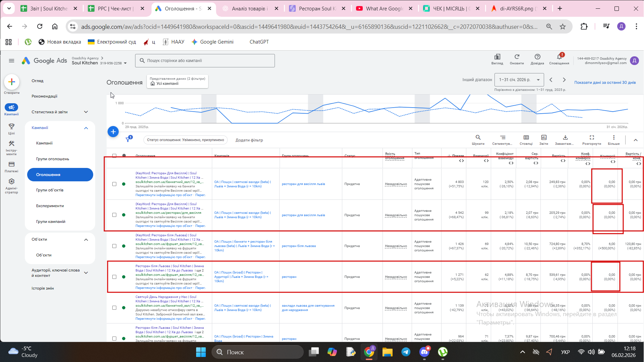Open Tools (Інструменти) sidebar icon
The width and height of the screenshot is (644, 362).
tap(11, 144)
